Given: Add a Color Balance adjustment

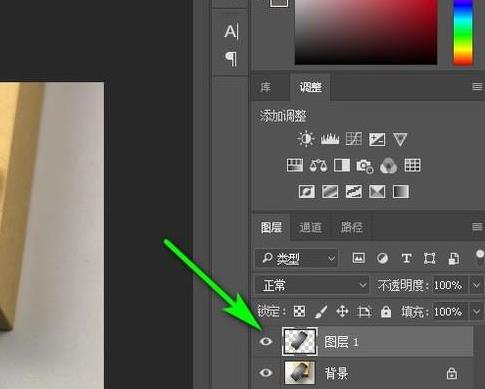Looking at the screenshot, I should pyautogui.click(x=318, y=165).
